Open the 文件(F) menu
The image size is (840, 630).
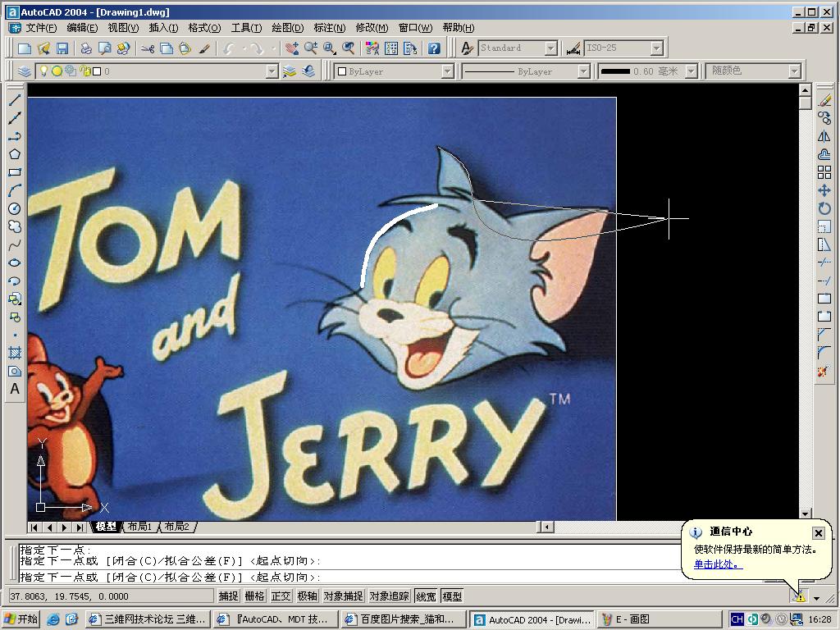point(41,28)
